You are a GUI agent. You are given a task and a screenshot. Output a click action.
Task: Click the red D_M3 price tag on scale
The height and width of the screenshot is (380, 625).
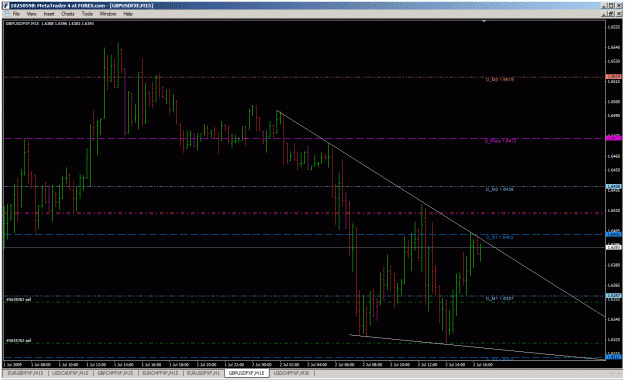pos(613,76)
